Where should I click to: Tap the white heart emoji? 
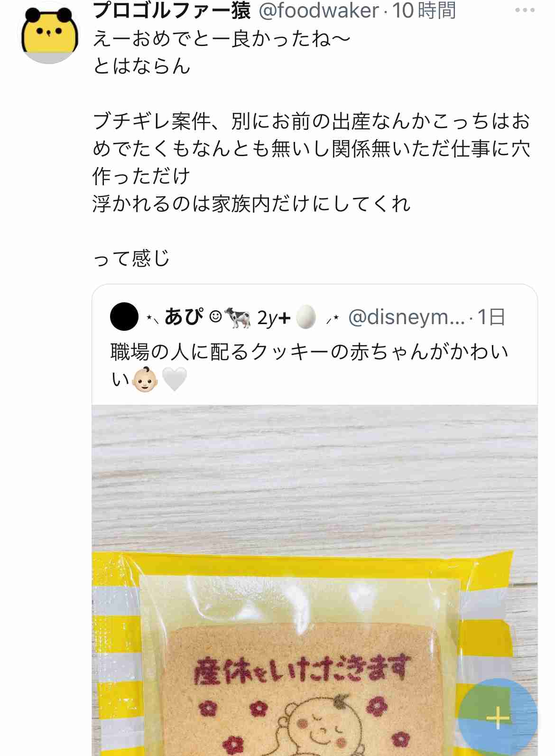tap(175, 380)
